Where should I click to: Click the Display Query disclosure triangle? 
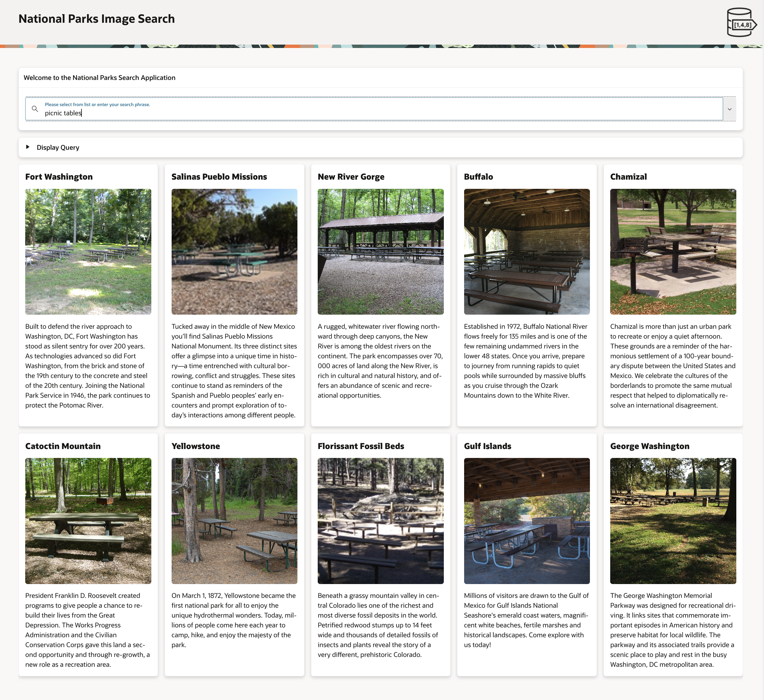[x=28, y=147]
